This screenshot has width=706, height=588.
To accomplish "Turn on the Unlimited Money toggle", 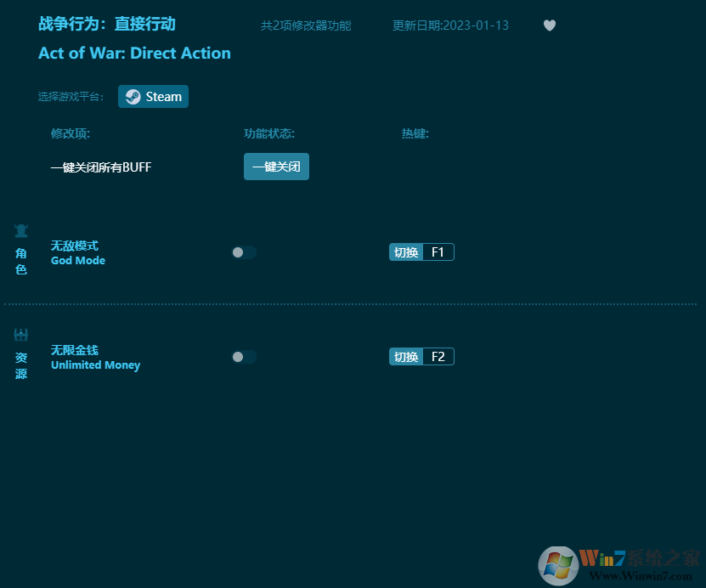I will click(x=244, y=357).
